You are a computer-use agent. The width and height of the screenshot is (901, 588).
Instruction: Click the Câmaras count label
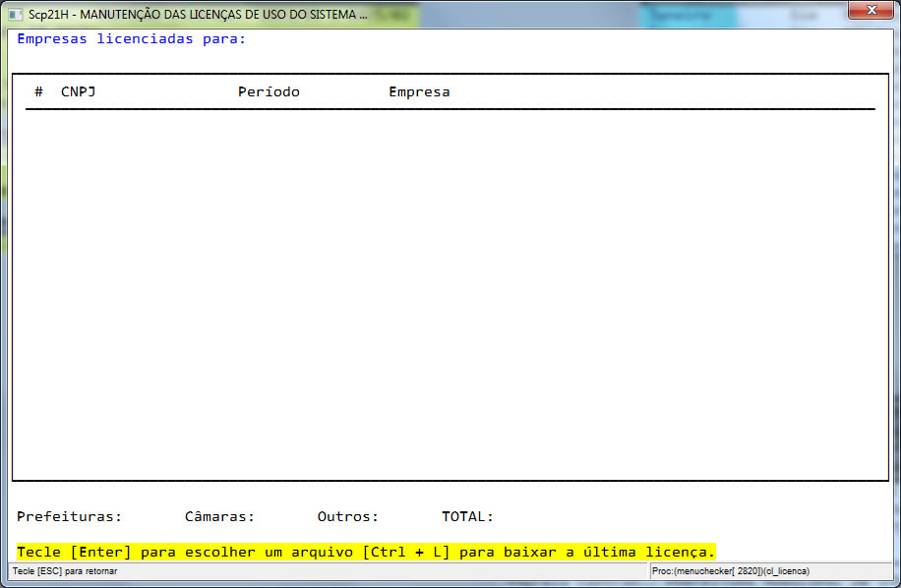(x=219, y=517)
